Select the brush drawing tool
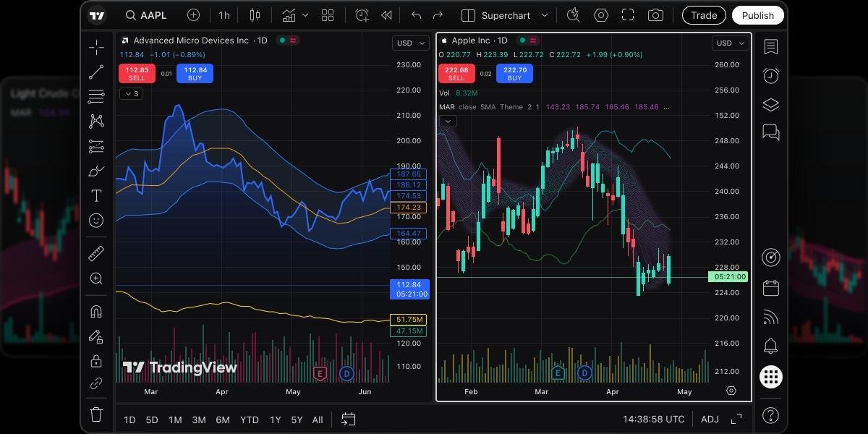 click(96, 171)
